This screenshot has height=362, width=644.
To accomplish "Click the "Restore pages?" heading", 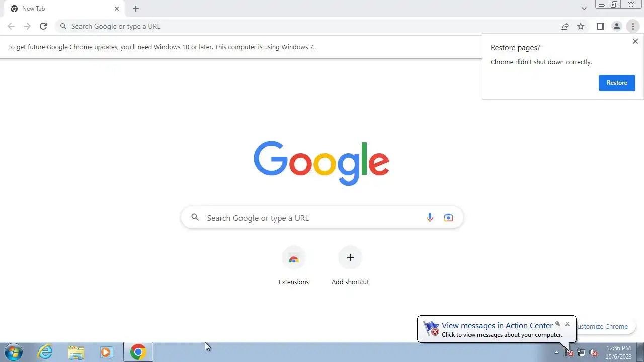I will [x=515, y=48].
